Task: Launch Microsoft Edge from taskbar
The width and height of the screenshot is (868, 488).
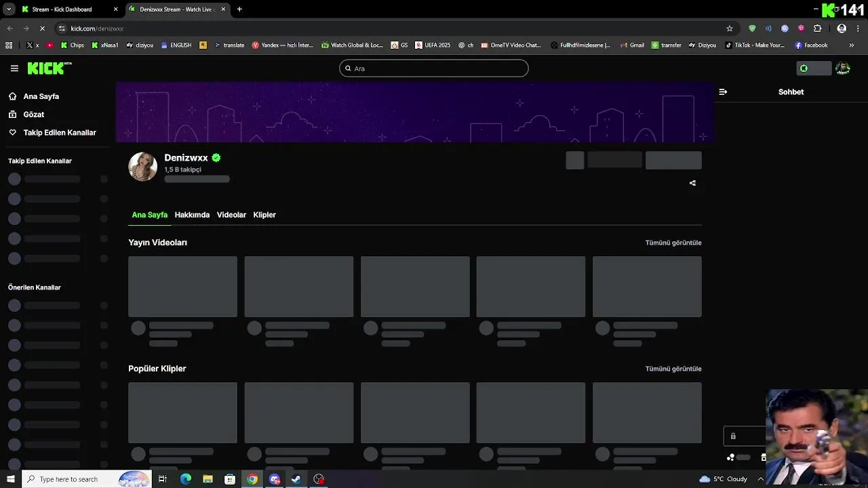Action: click(185, 479)
